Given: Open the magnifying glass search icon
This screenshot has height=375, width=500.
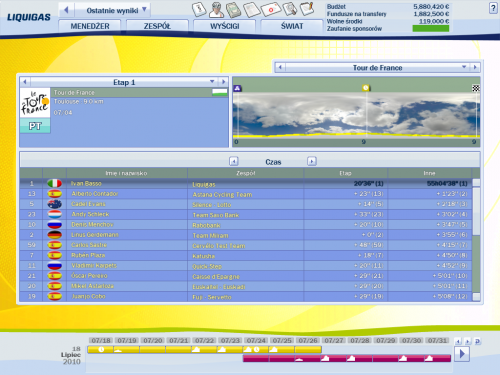Looking at the screenshot, I should [290, 9].
